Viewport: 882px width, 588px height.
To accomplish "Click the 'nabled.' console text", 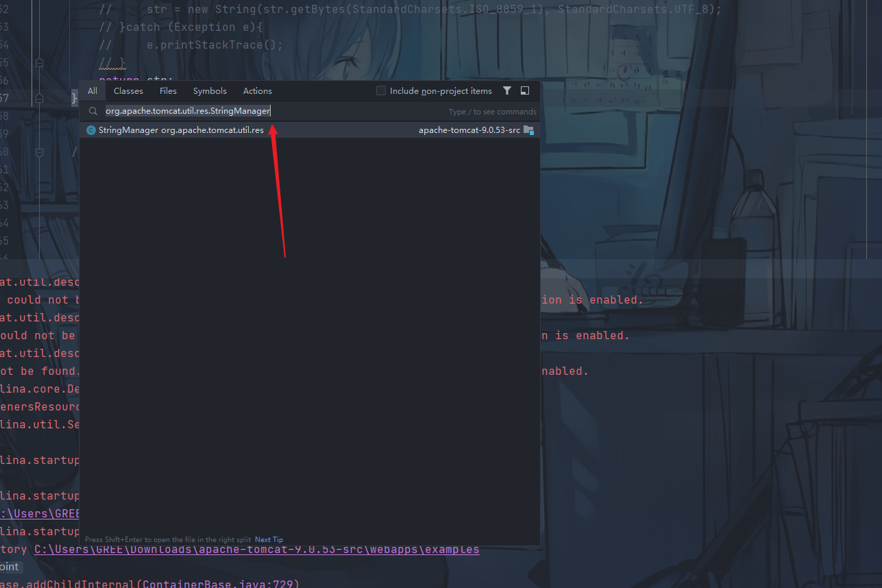I will (x=565, y=371).
